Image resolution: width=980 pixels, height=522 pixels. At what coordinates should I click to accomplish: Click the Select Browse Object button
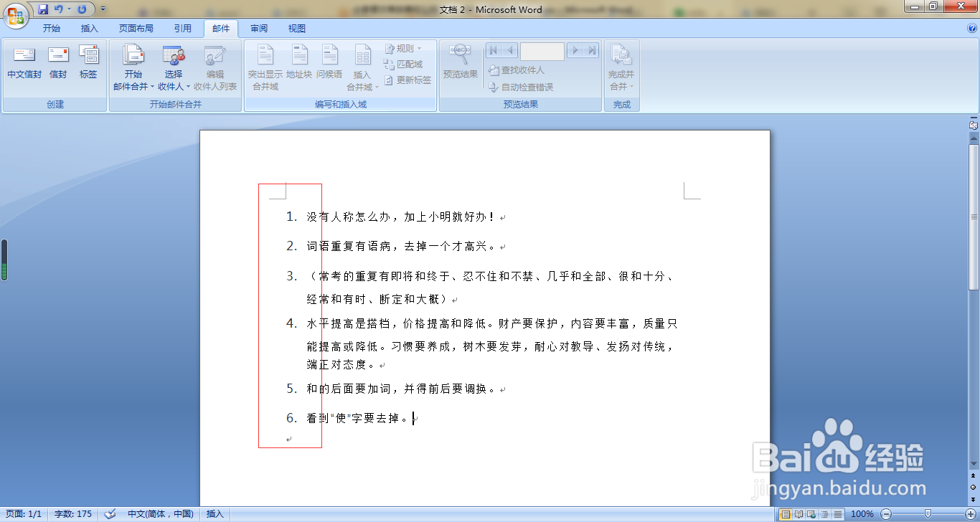[x=974, y=486]
